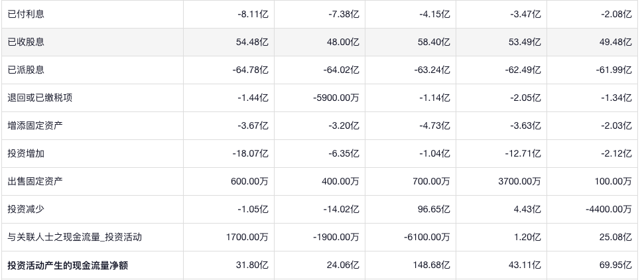Select the 投资减少 row label
This screenshot has width=644, height=280.
(x=26, y=209)
